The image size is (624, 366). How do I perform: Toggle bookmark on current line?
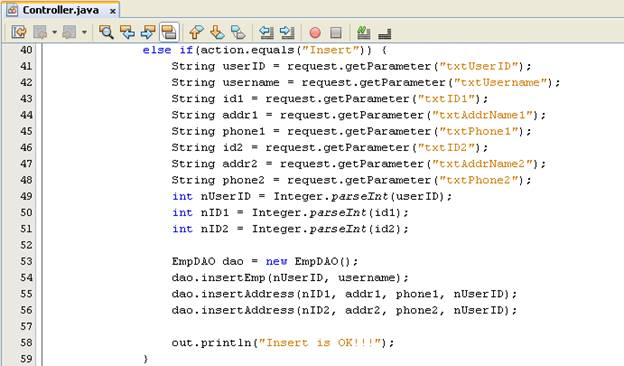pos(238,32)
